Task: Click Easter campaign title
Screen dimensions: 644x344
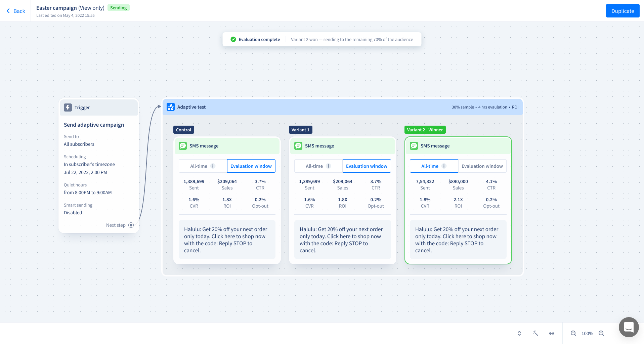Action: click(x=56, y=8)
